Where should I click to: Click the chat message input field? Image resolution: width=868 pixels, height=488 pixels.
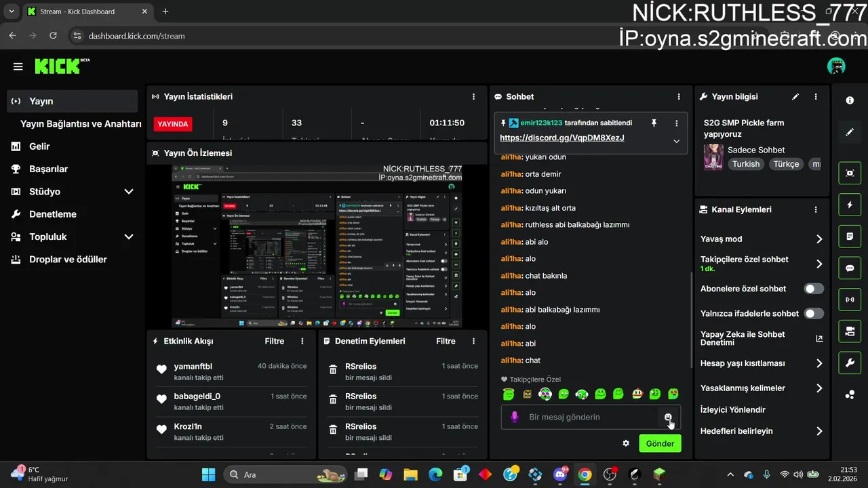pyautogui.click(x=590, y=417)
